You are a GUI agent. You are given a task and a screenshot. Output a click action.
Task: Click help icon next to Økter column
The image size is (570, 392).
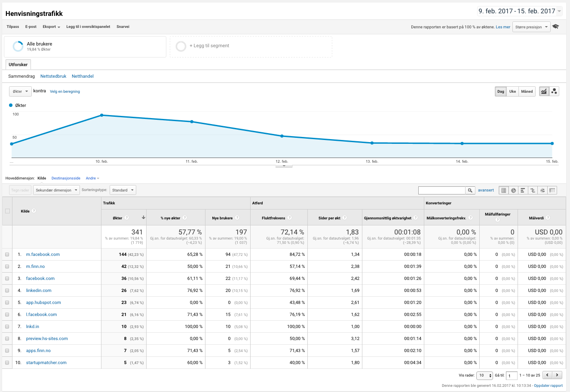point(127,218)
